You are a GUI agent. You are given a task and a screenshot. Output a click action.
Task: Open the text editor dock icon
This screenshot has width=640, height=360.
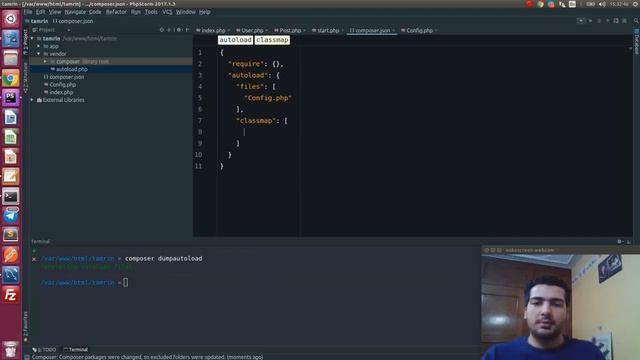pos(11,176)
